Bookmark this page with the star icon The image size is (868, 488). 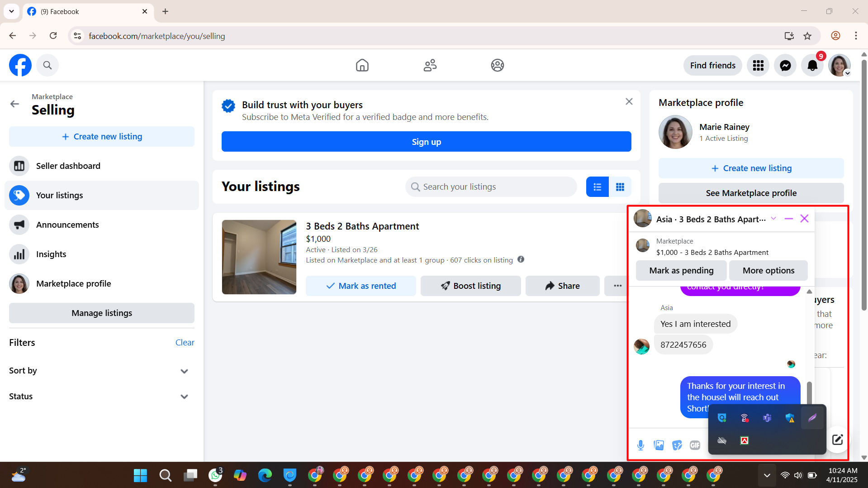click(x=807, y=36)
